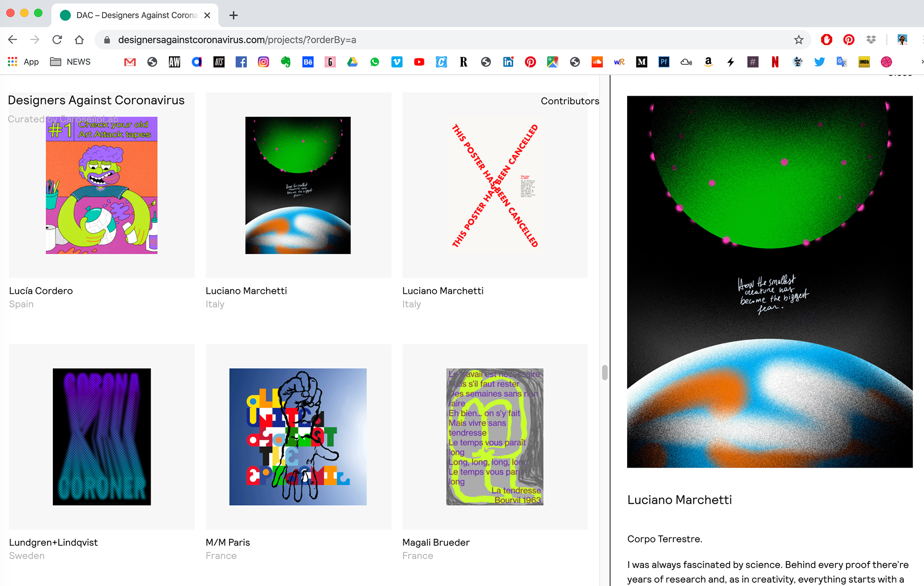The height and width of the screenshot is (586, 924).
Task: Select the 'Corpo Terrestre.' text
Action: [x=665, y=539]
